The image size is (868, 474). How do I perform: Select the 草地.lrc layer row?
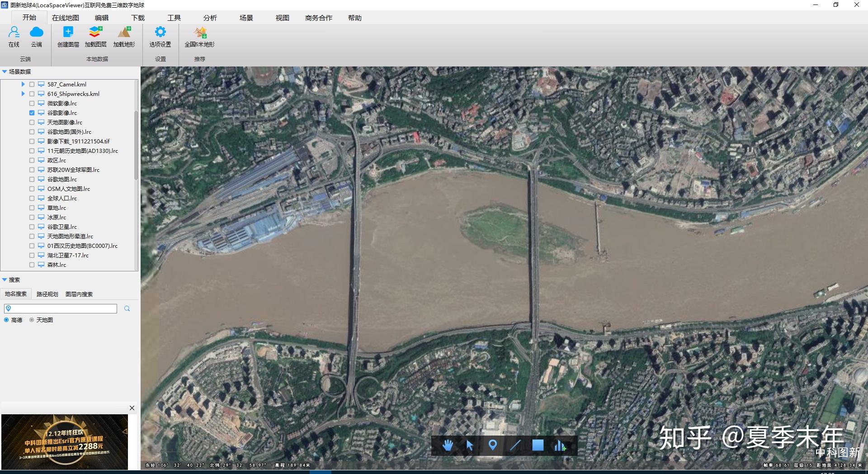point(57,208)
